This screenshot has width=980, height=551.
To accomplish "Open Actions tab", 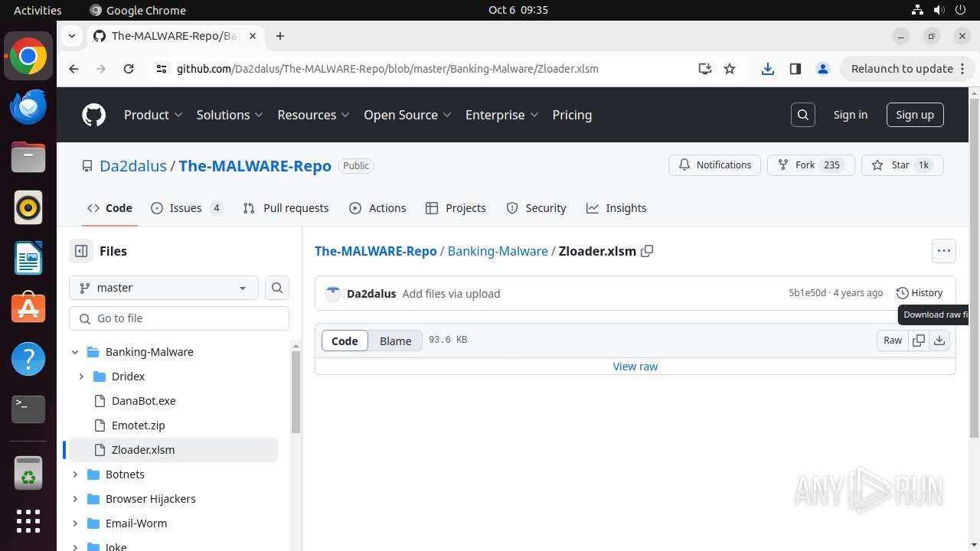I will [377, 208].
